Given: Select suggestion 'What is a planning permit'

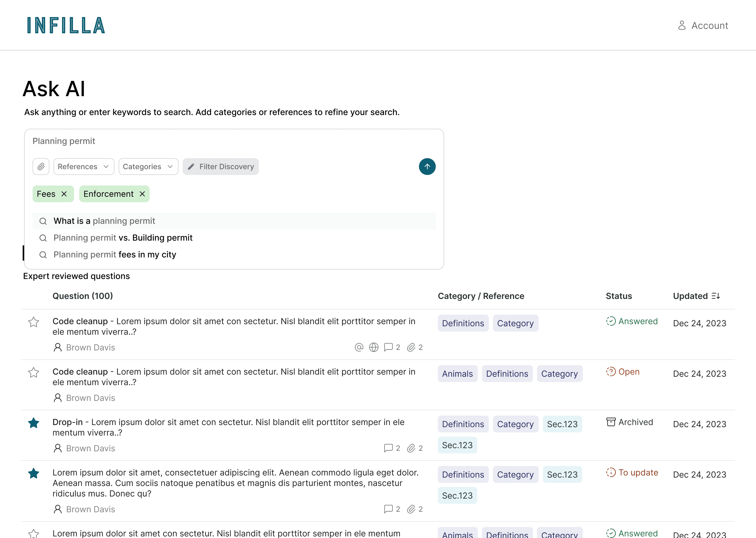Looking at the screenshot, I should click(104, 221).
